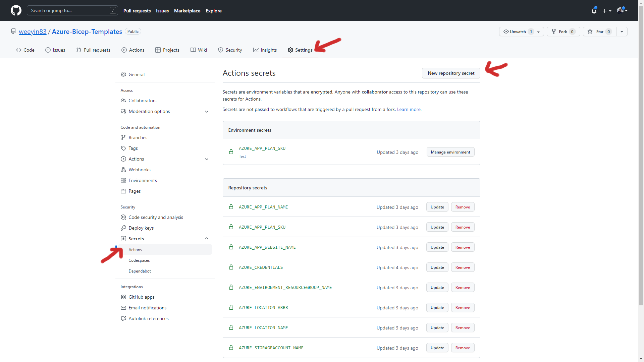Click the book icon beside the repository name
Viewport: 644px width, 362px height.
[13, 31]
